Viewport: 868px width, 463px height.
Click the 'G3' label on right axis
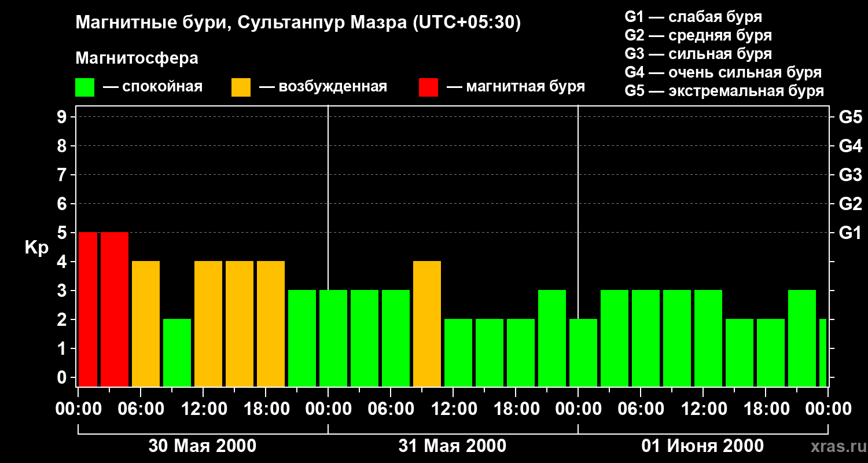point(850,175)
